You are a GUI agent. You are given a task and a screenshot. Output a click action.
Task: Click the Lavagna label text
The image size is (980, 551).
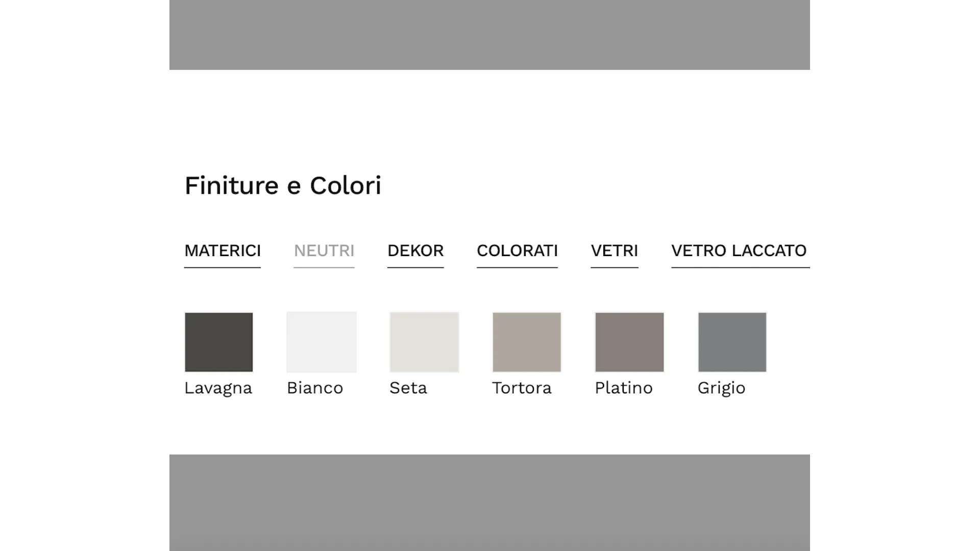pos(218,388)
